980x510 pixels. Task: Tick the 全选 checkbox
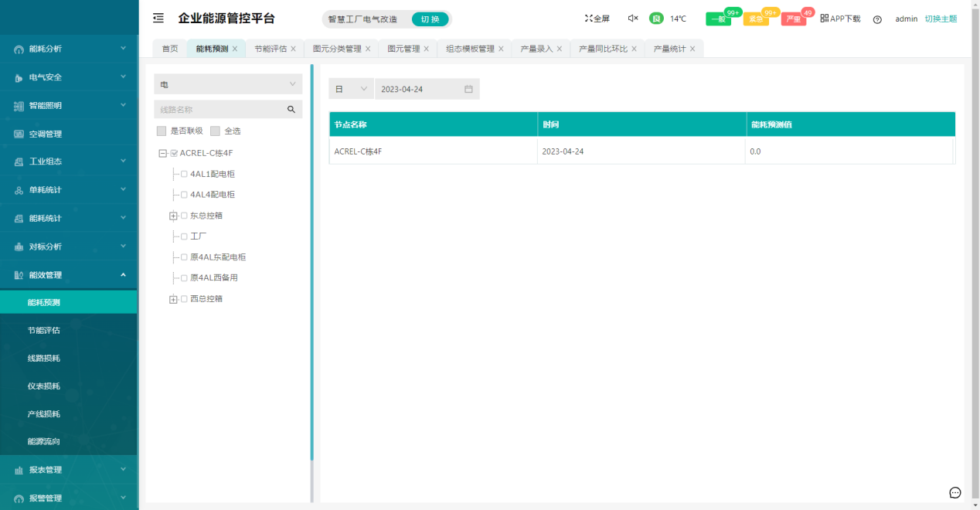pyautogui.click(x=216, y=131)
